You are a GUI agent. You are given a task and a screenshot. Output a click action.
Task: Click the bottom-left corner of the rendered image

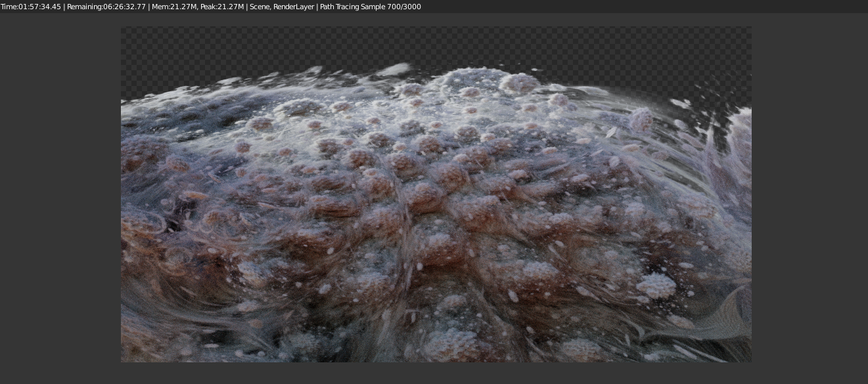point(124,359)
